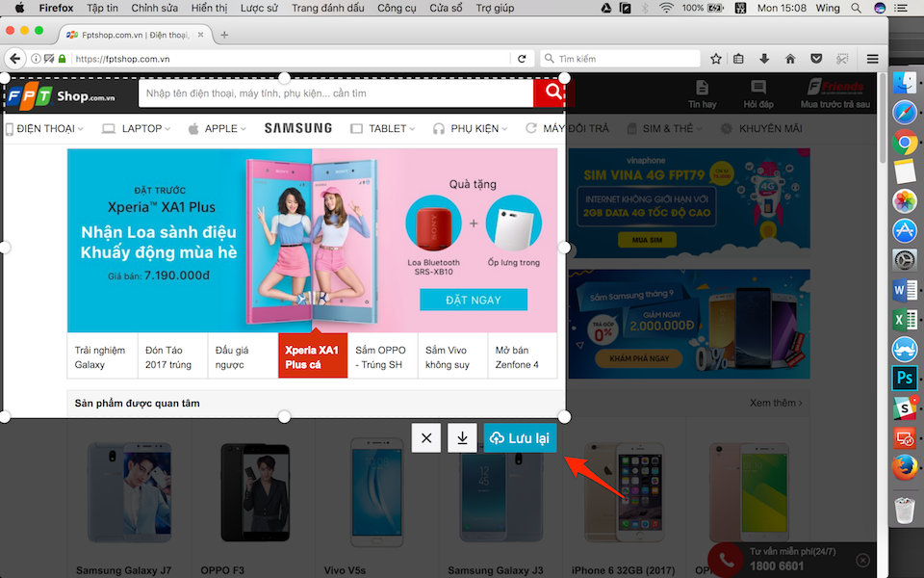Go to Firefox home page icon
The width and height of the screenshot is (924, 578).
pyautogui.click(x=790, y=59)
